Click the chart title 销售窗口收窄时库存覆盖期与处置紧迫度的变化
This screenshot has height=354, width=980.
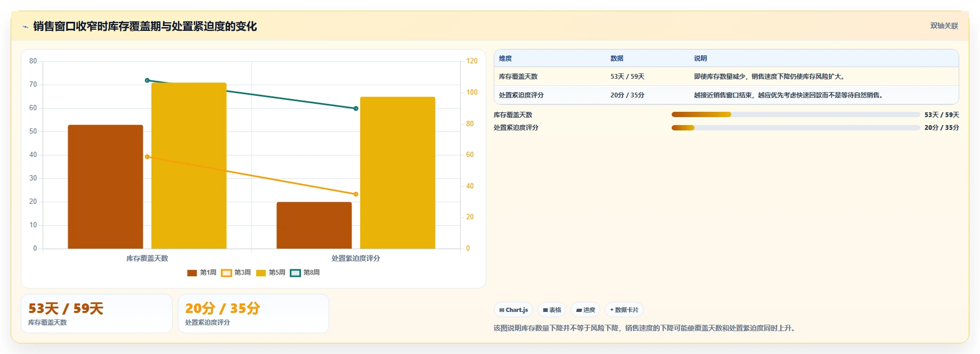(x=145, y=26)
